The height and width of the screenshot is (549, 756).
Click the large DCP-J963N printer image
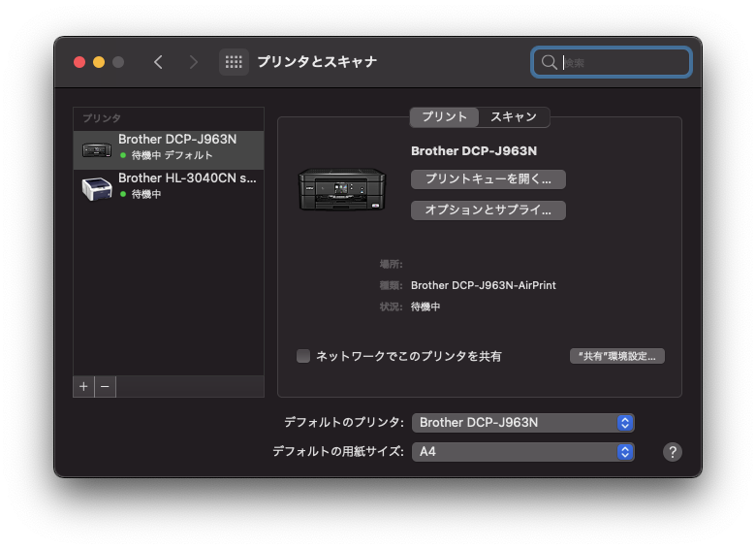pyautogui.click(x=342, y=188)
